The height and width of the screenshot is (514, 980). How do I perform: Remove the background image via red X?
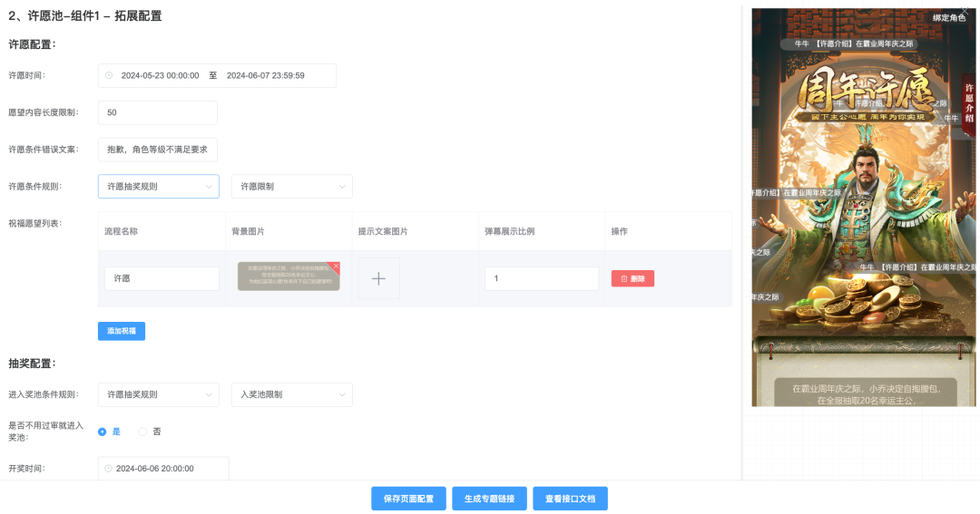pos(336,266)
